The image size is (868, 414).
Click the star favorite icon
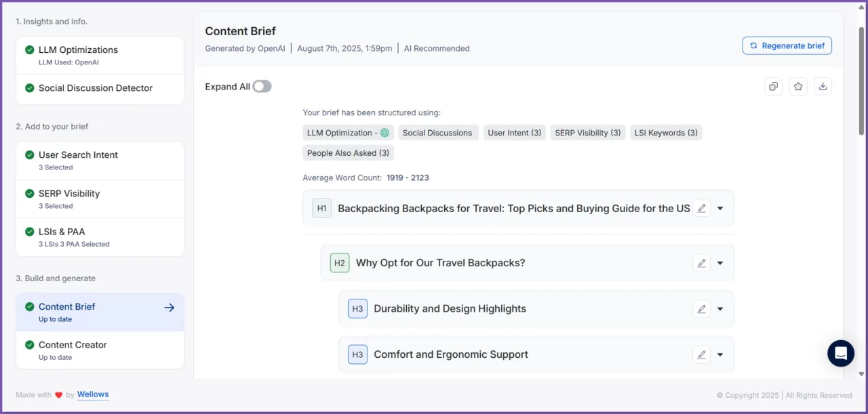click(798, 87)
